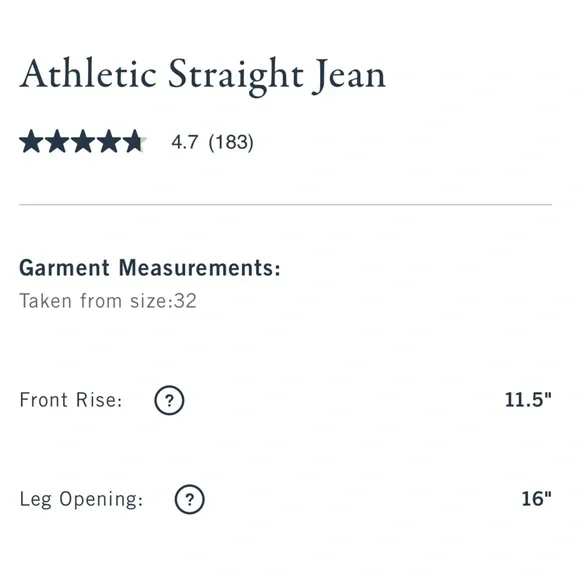580x580 pixels.
Task: Click the Athletic Straight Jean product title
Action: tap(203, 75)
